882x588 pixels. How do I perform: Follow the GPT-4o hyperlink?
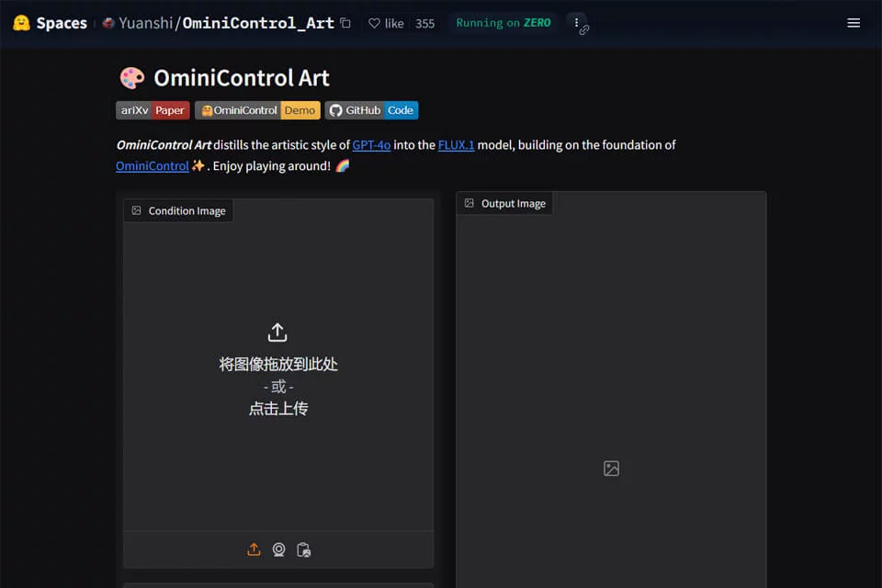pyautogui.click(x=371, y=145)
